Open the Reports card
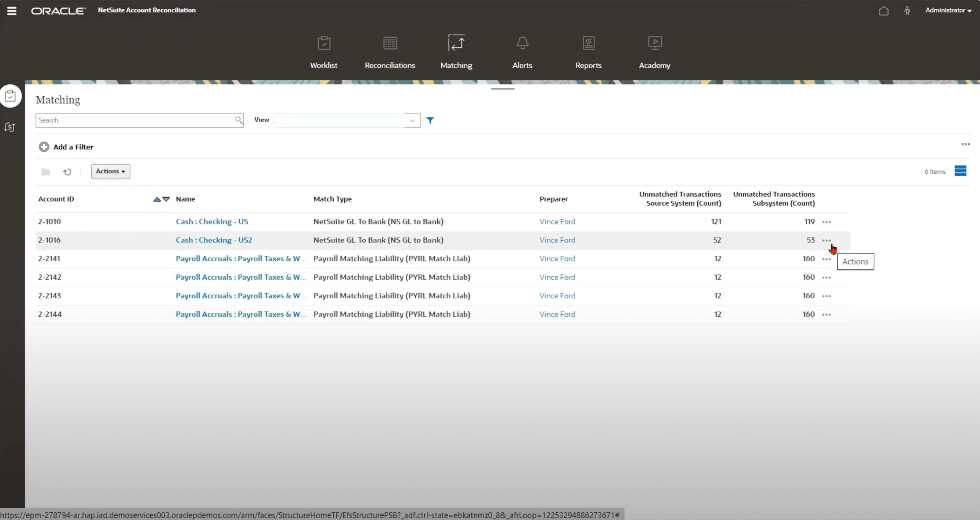The width and height of the screenshot is (980, 520). click(588, 52)
